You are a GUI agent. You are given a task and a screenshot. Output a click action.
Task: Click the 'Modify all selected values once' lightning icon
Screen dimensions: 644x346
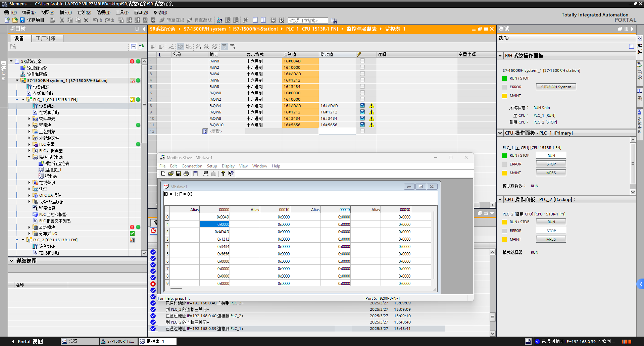click(198, 46)
